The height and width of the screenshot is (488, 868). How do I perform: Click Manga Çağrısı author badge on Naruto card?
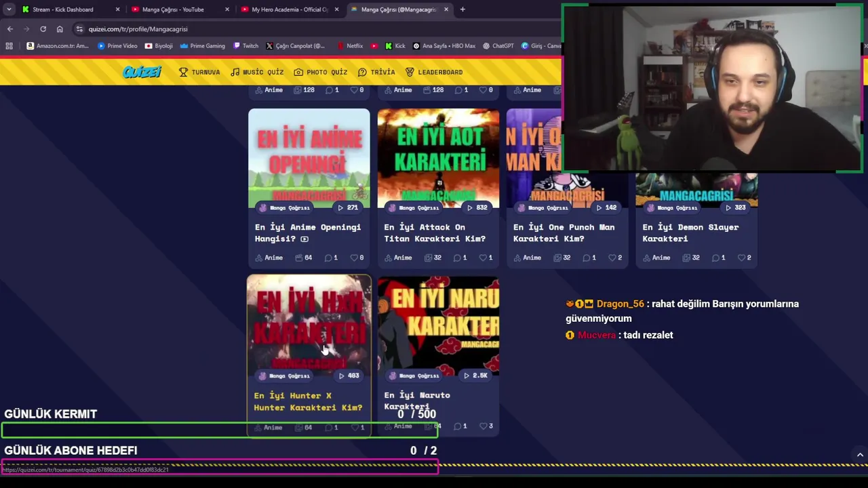pos(414,375)
